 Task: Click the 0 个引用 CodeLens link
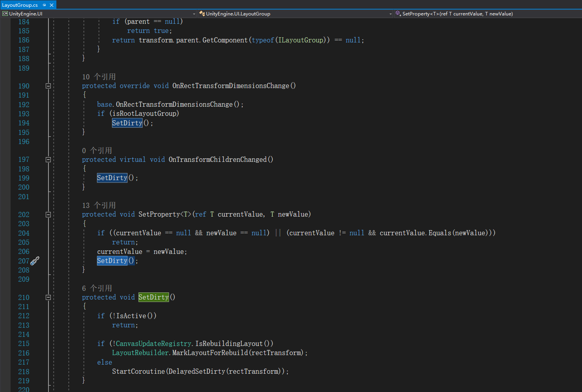tap(97, 150)
